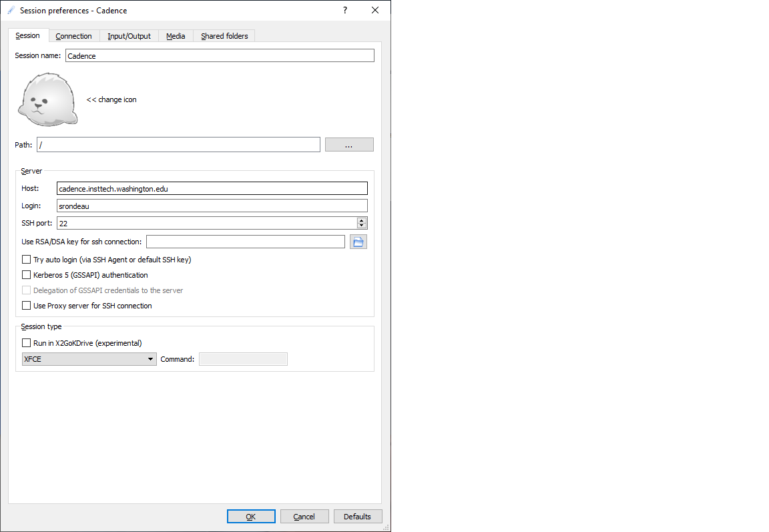Enable Run in X2GoKDrive (experimental)

click(27, 342)
